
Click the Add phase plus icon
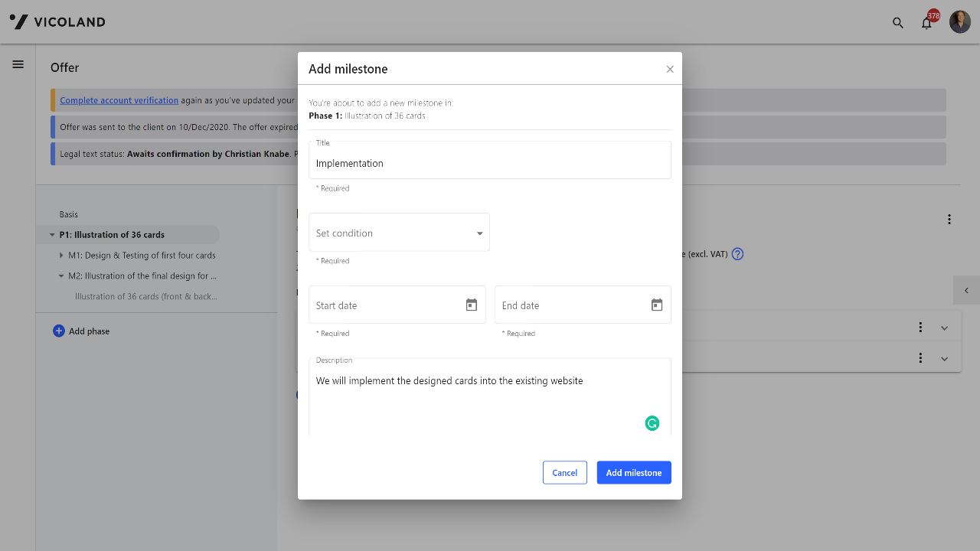59,331
